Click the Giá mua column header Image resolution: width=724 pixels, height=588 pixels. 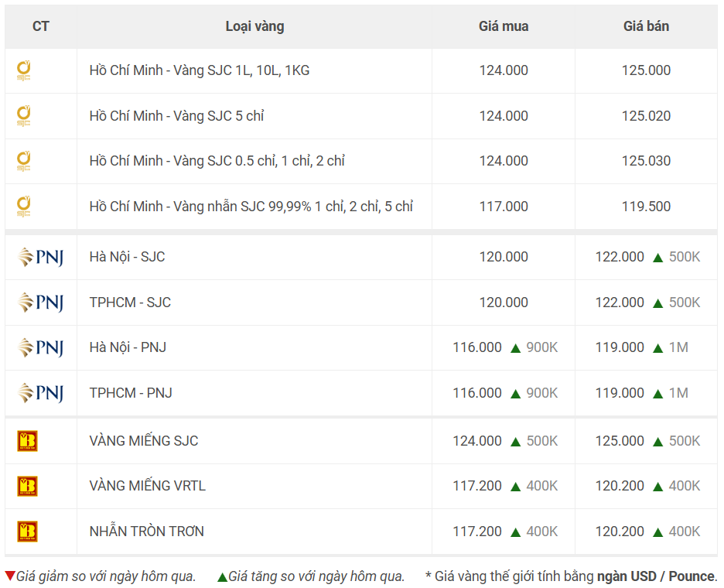(504, 26)
